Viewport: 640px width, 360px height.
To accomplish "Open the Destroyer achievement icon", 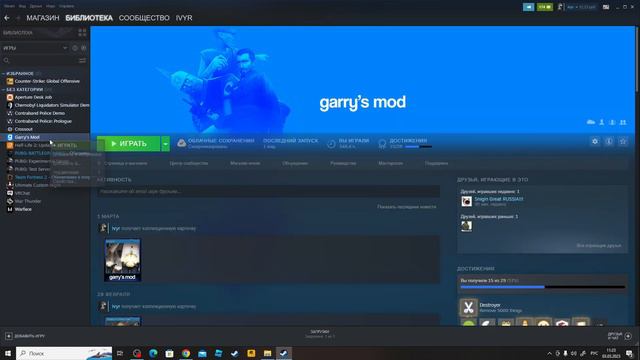I will [469, 307].
